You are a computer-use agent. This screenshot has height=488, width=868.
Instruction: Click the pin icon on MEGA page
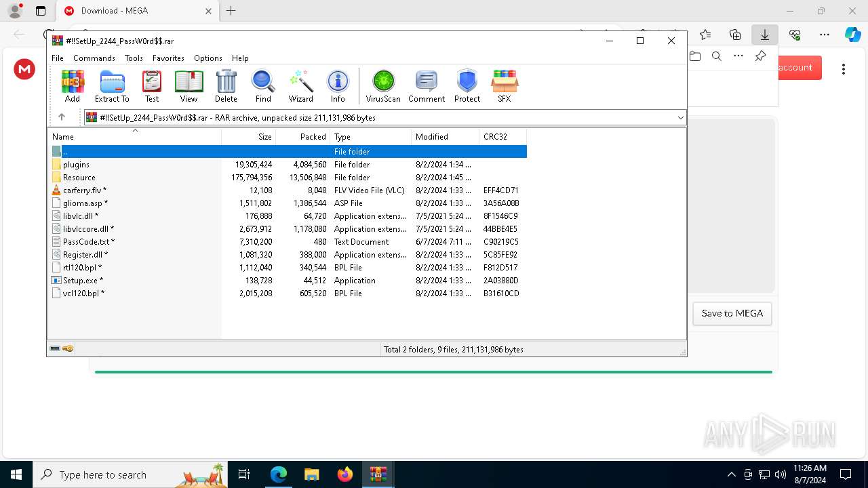click(760, 56)
